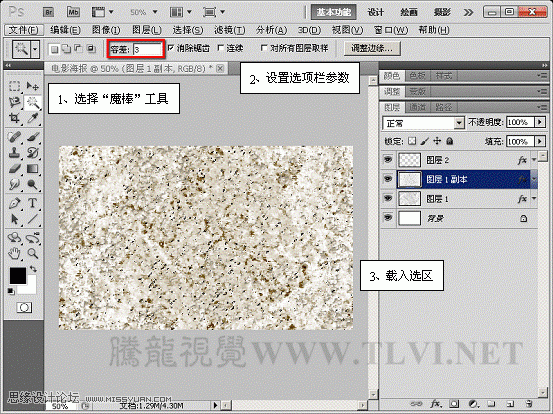Select the Brush tool
553x414 pixels.
click(33, 137)
